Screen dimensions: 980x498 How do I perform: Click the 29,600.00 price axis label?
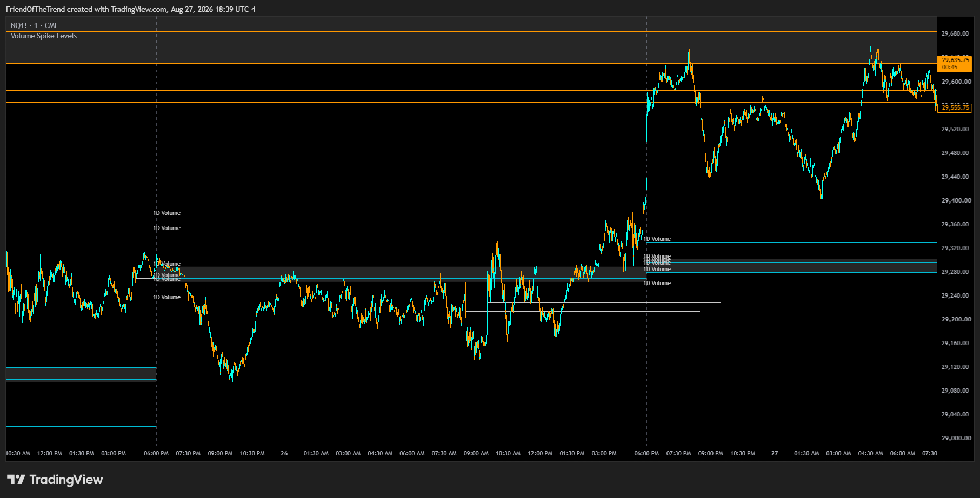pyautogui.click(x=955, y=82)
